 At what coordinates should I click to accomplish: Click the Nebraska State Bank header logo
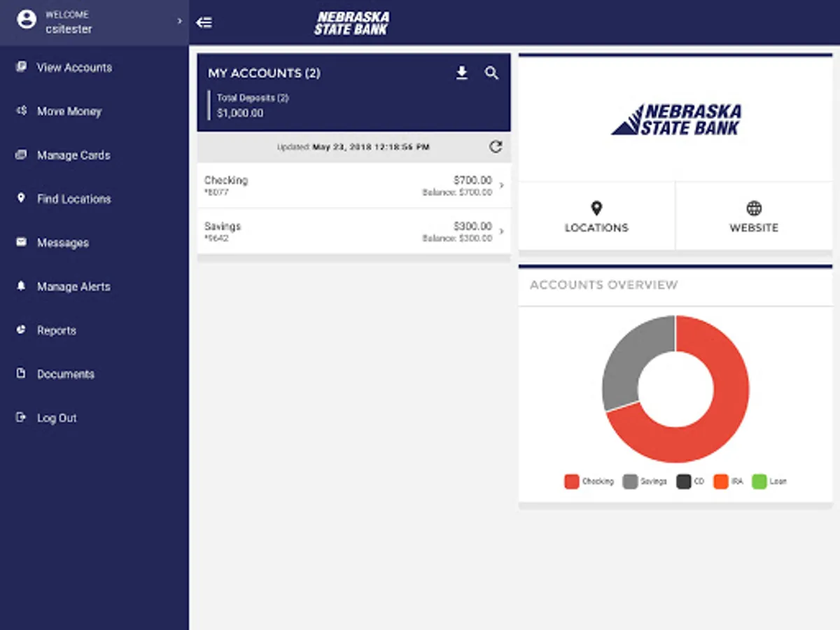pos(351,23)
